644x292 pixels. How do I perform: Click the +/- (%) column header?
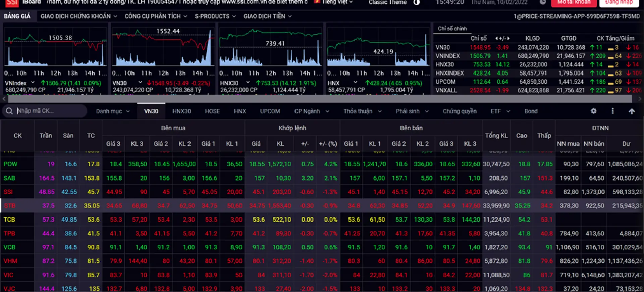[x=328, y=144]
